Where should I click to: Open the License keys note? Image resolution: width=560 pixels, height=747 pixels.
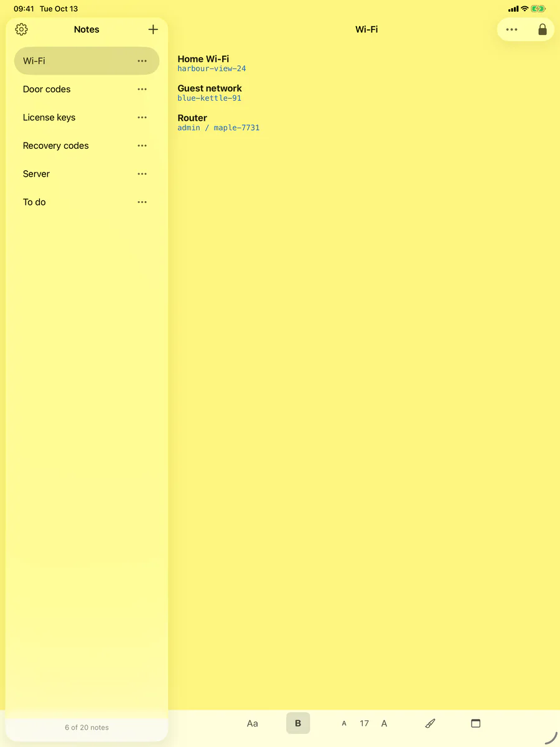point(86,117)
